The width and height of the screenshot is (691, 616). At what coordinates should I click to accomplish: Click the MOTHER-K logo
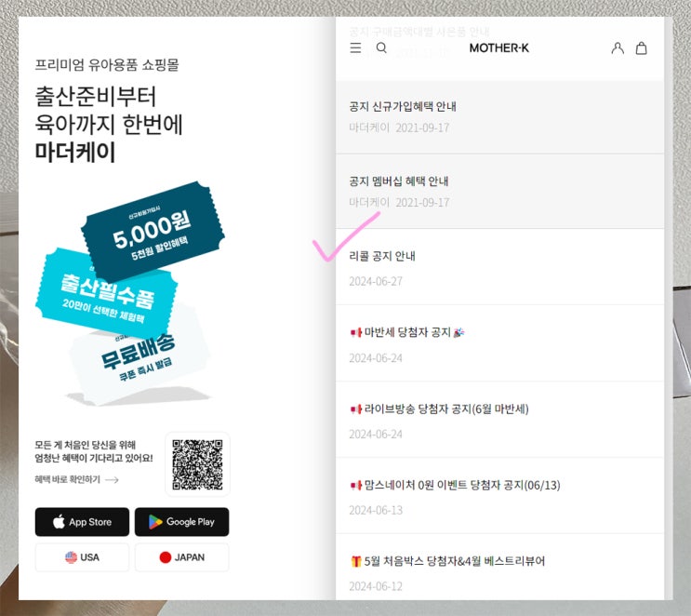click(x=498, y=48)
